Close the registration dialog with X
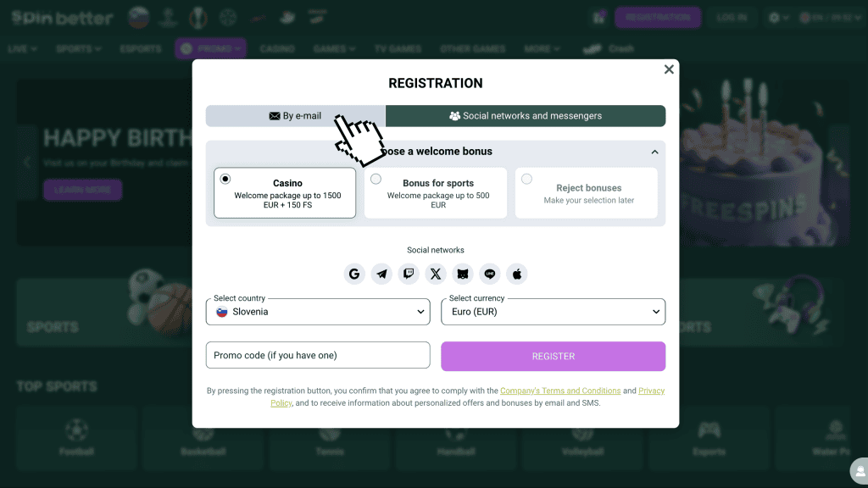Viewport: 868px width, 488px height. click(x=669, y=69)
